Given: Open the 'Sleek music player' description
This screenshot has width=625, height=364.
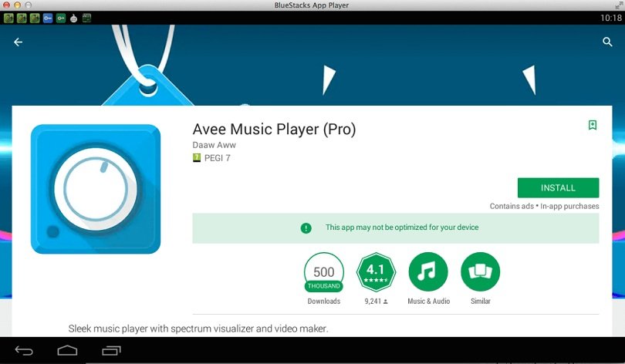Looking at the screenshot, I should coord(198,329).
